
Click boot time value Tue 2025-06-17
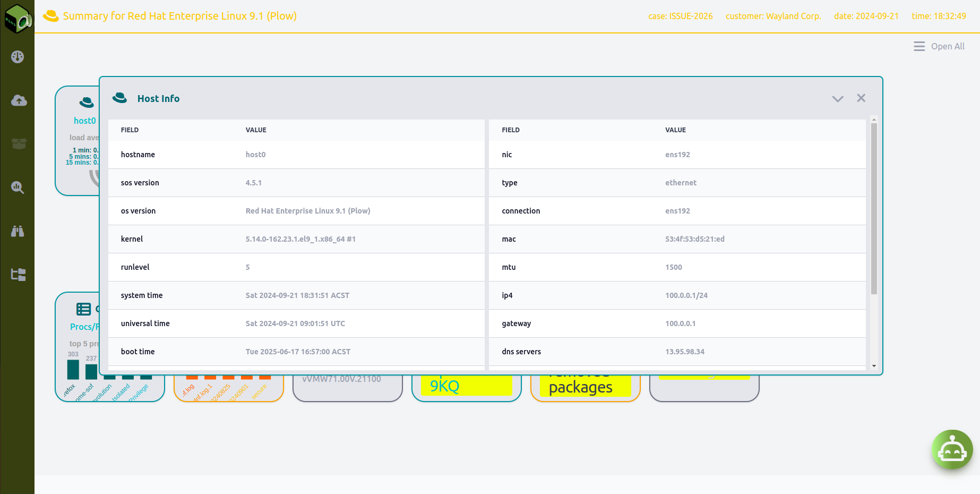[x=298, y=352]
